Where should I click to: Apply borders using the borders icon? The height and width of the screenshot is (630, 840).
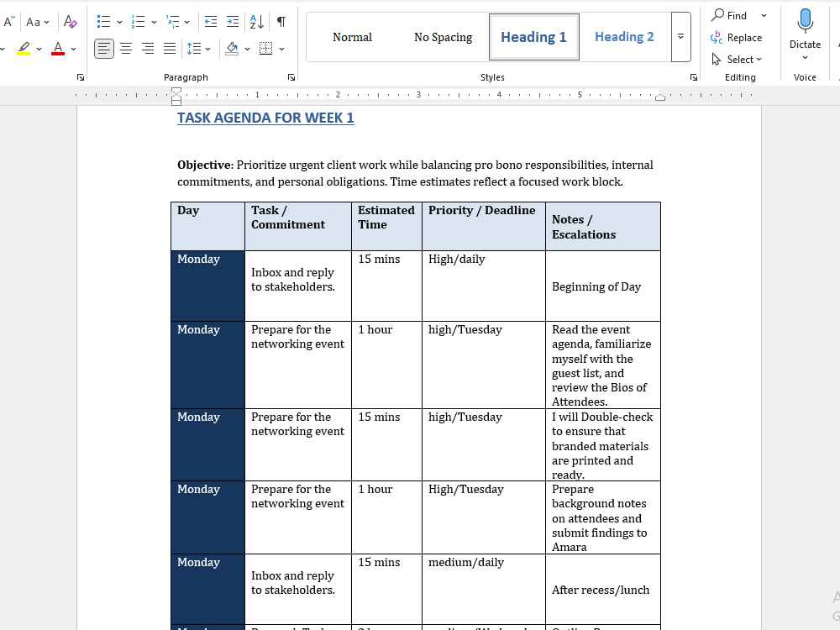265,49
